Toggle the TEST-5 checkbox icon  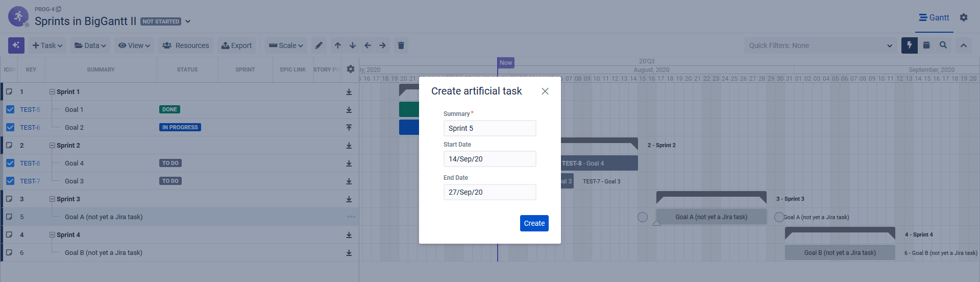(10, 109)
